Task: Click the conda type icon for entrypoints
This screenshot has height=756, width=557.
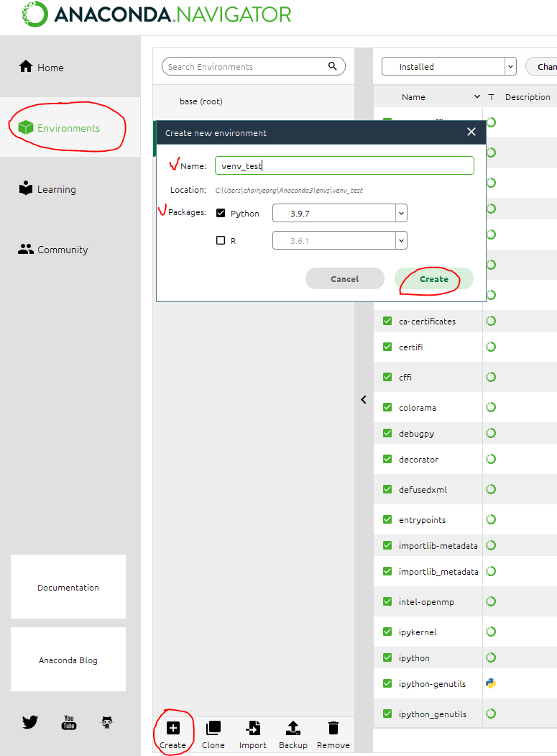Action: coord(491,519)
